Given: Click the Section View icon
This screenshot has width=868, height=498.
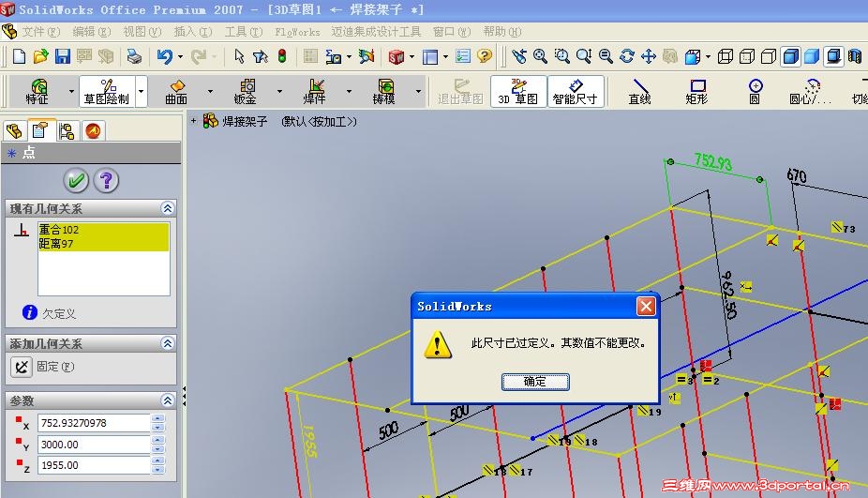Looking at the screenshot, I should click(x=855, y=56).
